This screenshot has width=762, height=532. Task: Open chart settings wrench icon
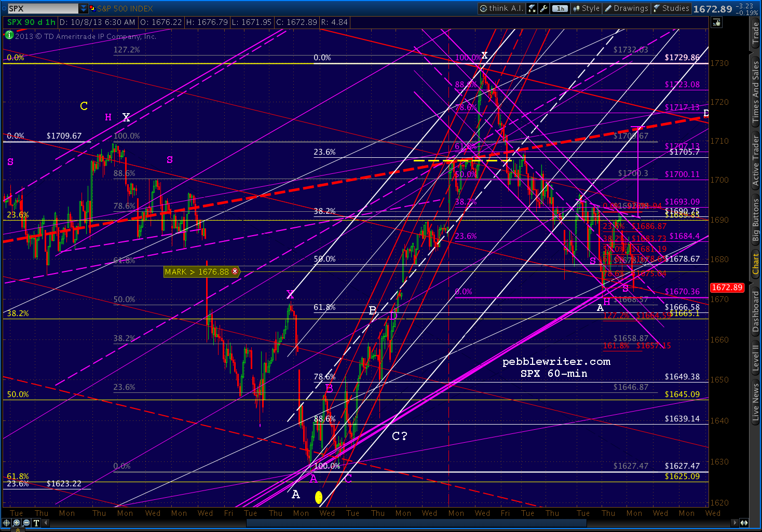tap(544, 8)
